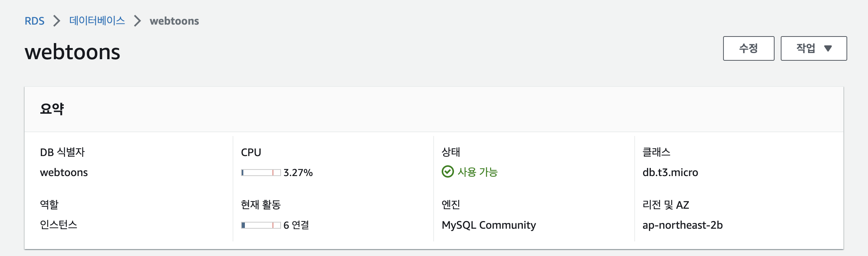868x256 pixels.
Task: Click the 요약 summary panel header
Action: (434, 109)
